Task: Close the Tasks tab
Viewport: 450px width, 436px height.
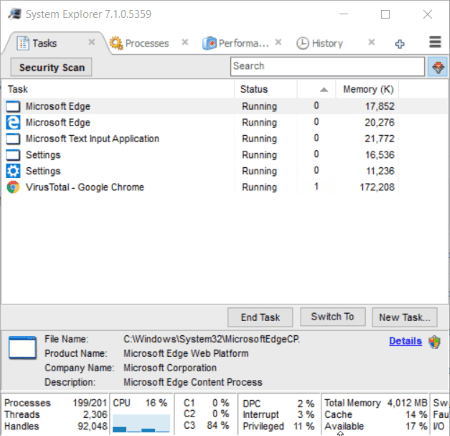Action: (x=92, y=42)
